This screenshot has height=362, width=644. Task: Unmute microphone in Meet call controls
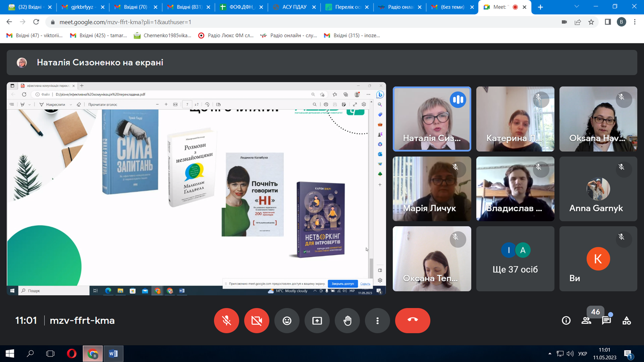tap(227, 320)
